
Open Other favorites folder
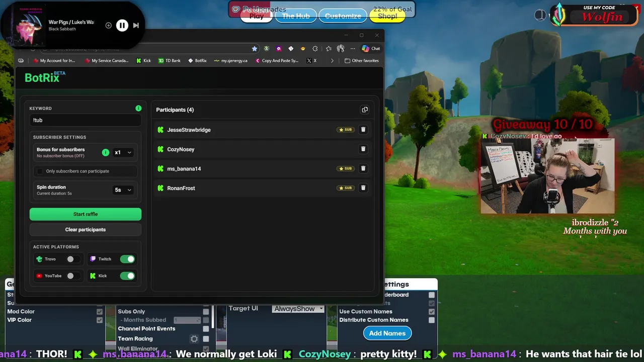[x=362, y=60]
